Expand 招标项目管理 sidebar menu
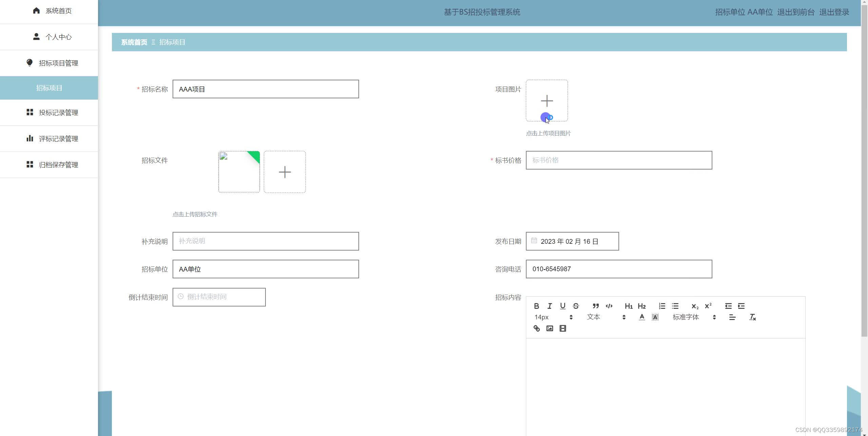868x436 pixels. [x=49, y=63]
